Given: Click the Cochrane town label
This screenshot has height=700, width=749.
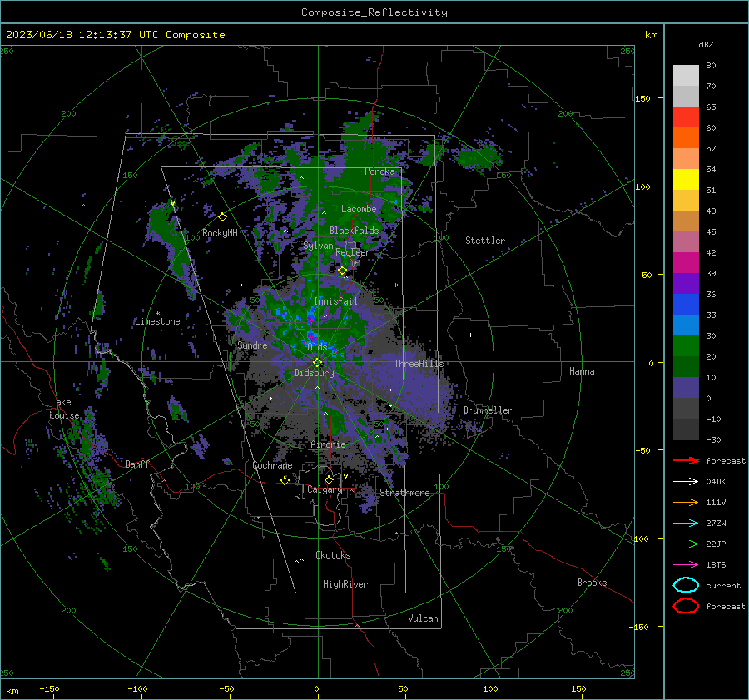Looking at the screenshot, I should tap(272, 465).
